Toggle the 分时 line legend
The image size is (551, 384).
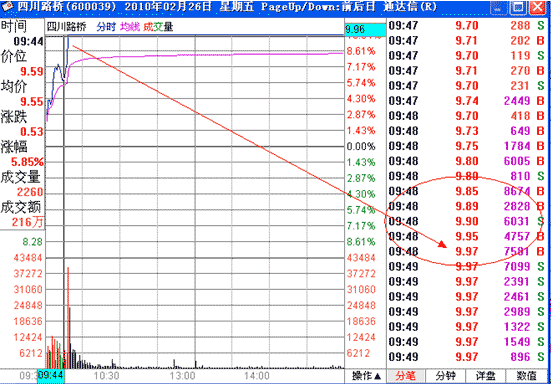[x=106, y=27]
